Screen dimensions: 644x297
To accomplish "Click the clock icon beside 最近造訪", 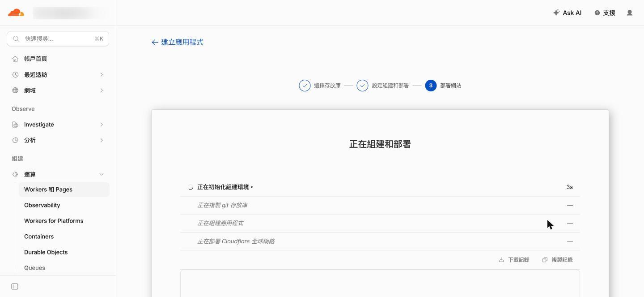I will (15, 74).
